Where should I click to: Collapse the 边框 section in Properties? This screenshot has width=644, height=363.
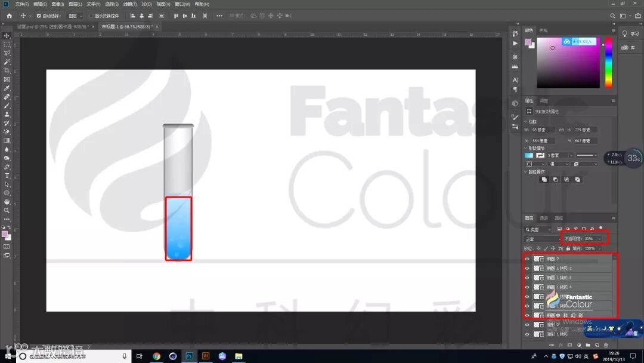pyautogui.click(x=526, y=122)
